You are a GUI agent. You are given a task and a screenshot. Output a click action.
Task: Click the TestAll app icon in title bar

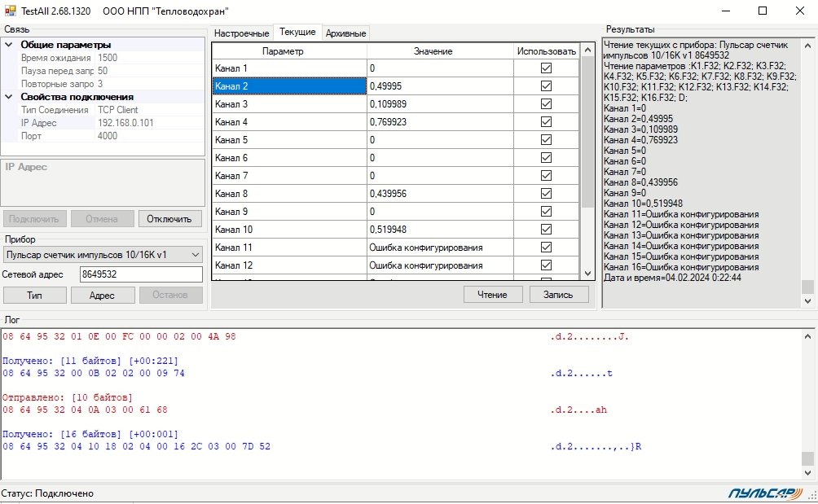(x=11, y=11)
